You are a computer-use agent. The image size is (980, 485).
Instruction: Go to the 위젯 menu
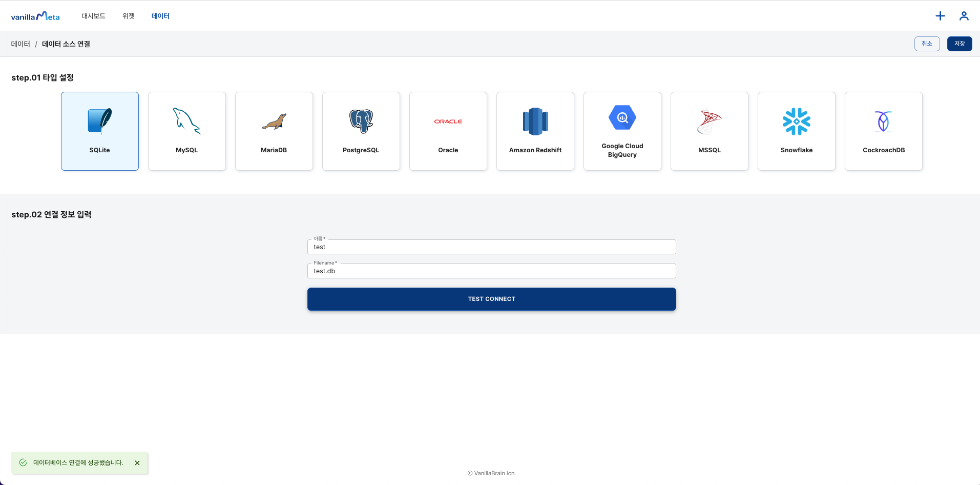129,16
